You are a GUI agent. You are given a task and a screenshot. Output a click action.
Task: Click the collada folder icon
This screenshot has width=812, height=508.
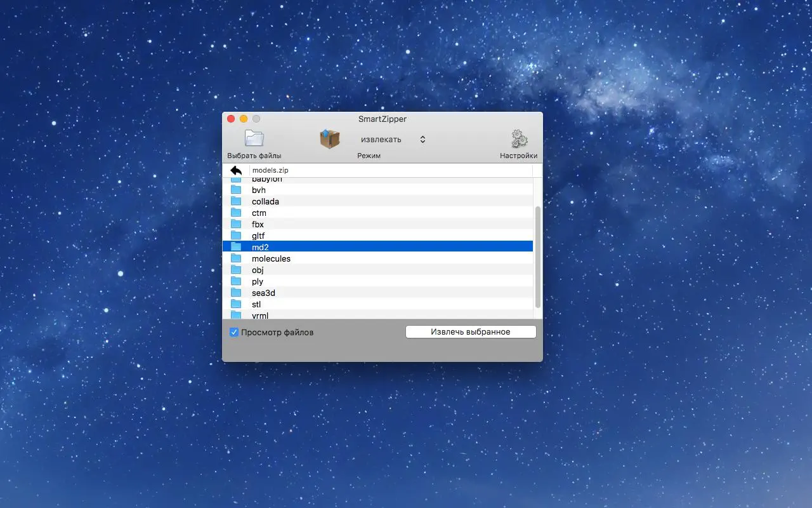pos(236,201)
